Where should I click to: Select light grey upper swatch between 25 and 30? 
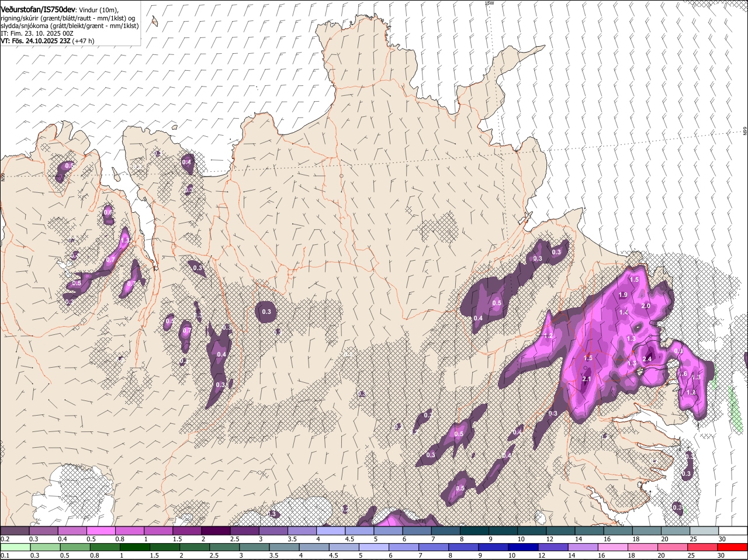pos(705,531)
